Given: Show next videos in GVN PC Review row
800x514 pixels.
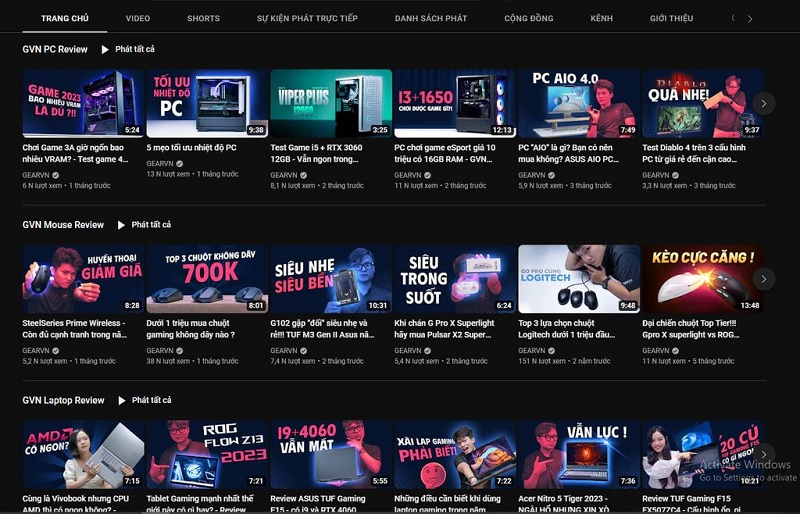Looking at the screenshot, I should pyautogui.click(x=764, y=104).
